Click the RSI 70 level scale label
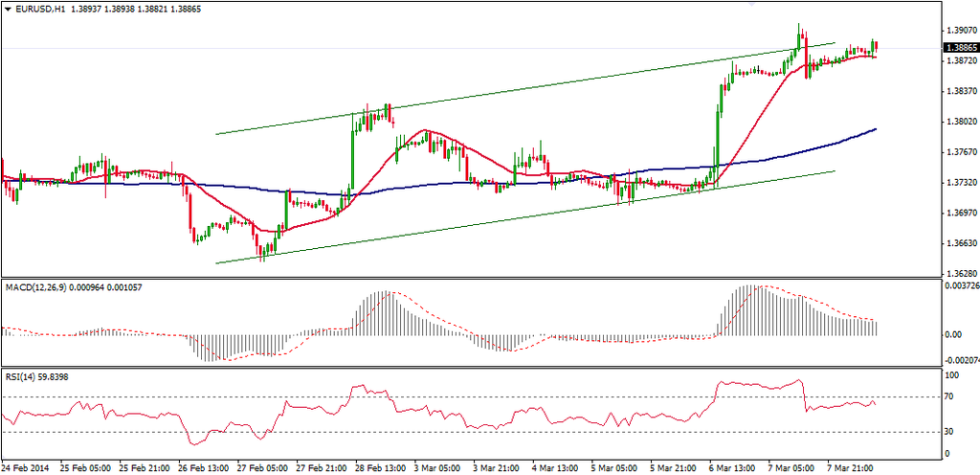This screenshot has height=475, width=980. click(x=949, y=397)
